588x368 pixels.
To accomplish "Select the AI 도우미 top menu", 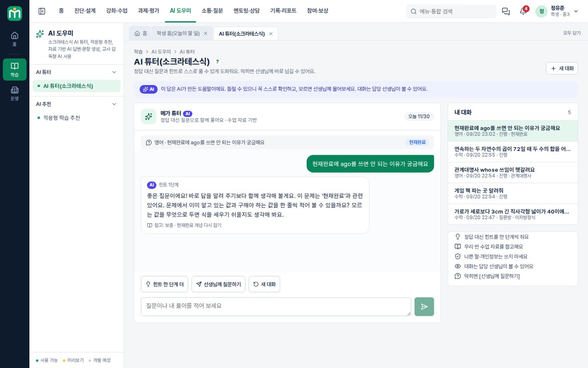I will click(181, 11).
